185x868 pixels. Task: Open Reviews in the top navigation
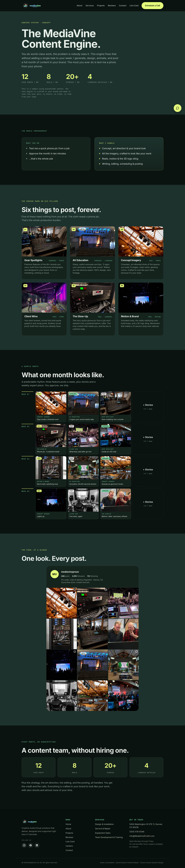tap(112, 6)
